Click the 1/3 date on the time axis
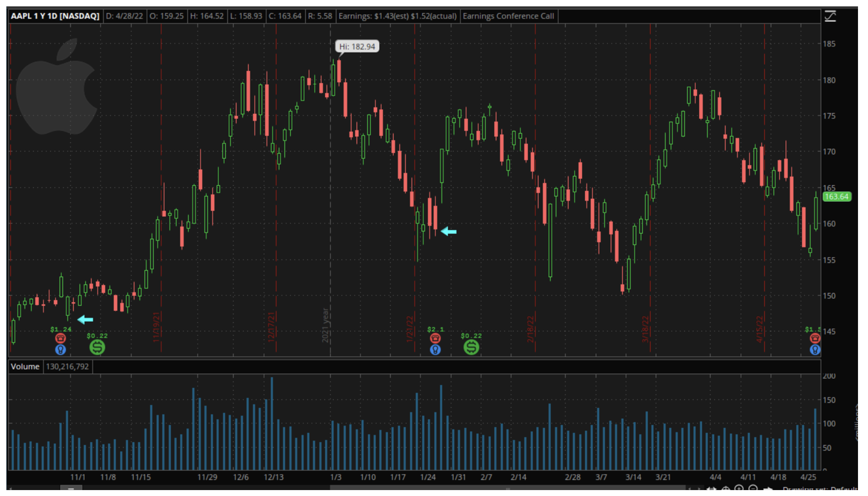This screenshot has width=868, height=496. [336, 477]
